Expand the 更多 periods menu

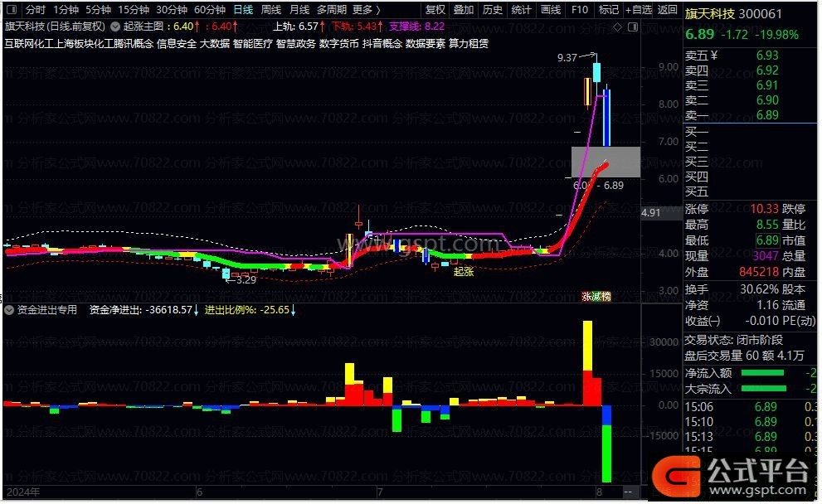(x=366, y=9)
